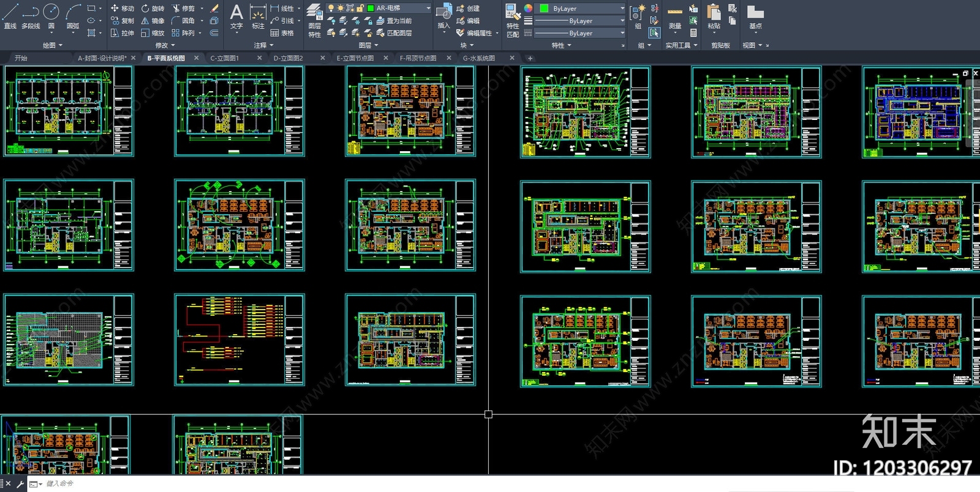The width and height of the screenshot is (980, 492).
Task: Choose the Scale (缩放) command
Action: click(x=153, y=33)
